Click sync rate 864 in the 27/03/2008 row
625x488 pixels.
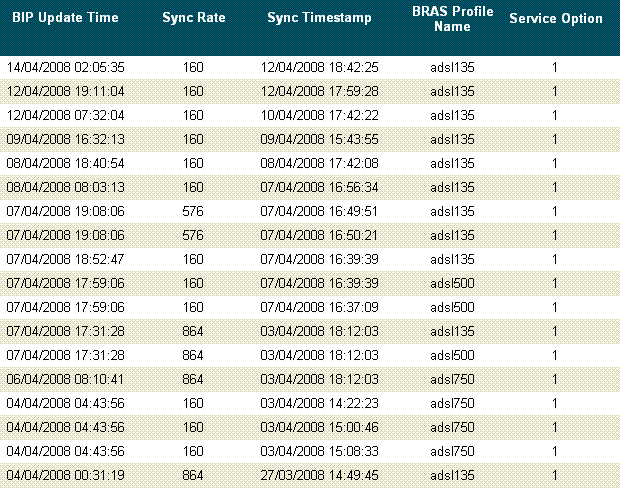tap(193, 475)
